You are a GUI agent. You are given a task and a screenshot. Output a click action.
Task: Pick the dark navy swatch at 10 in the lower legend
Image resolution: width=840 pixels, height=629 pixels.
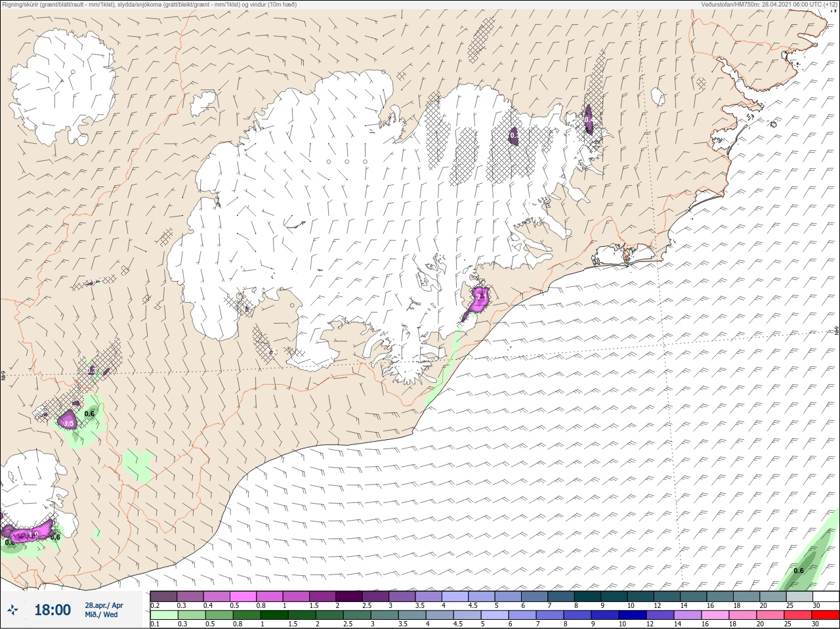631,615
